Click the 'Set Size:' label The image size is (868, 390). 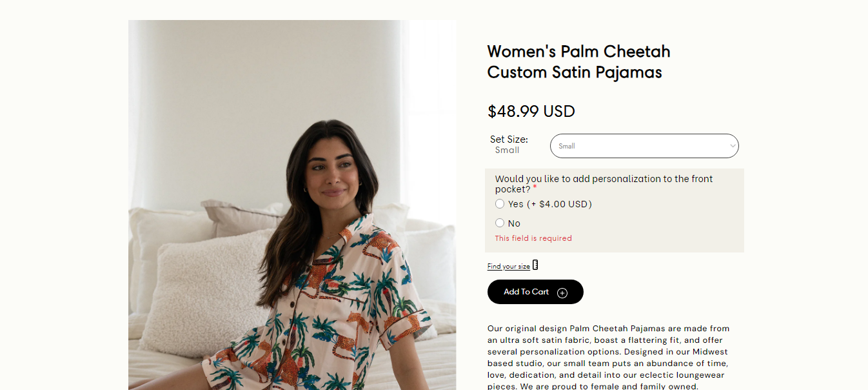click(x=509, y=139)
